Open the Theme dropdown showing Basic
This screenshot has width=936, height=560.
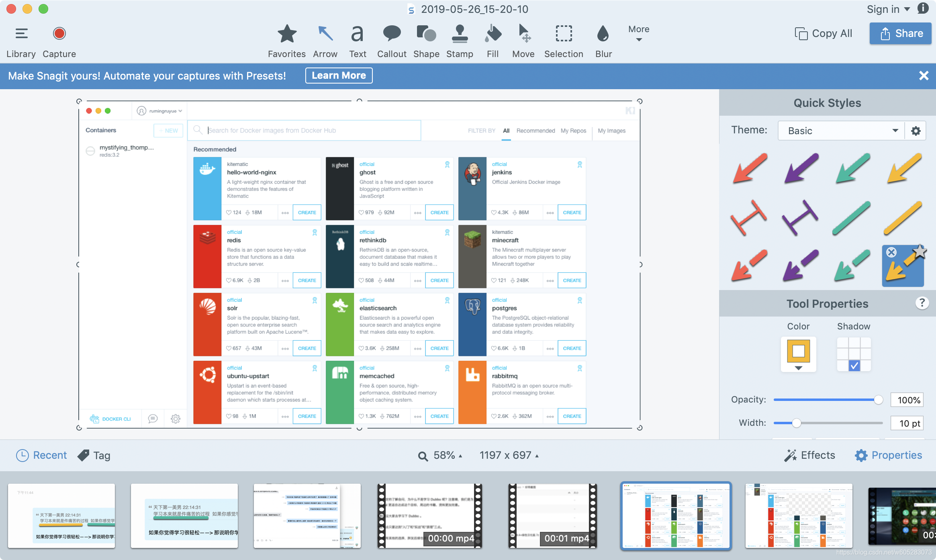click(x=841, y=131)
